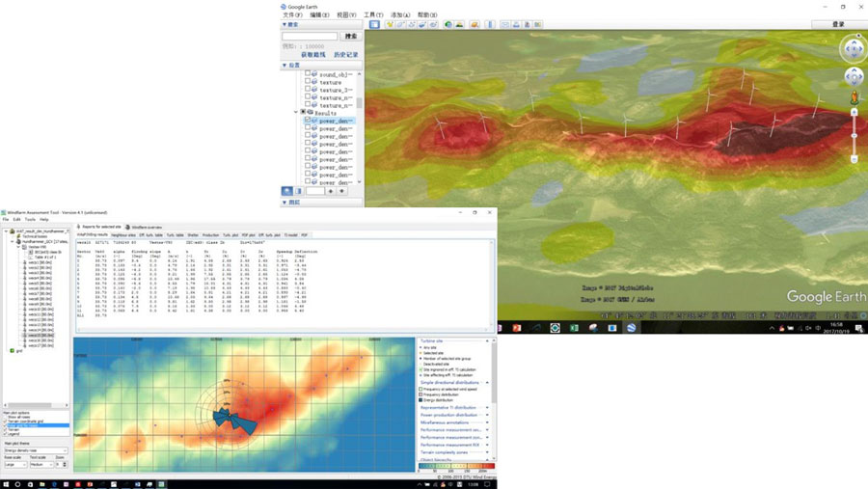Click the Street View pegman icon
This screenshot has height=489, width=868.
854,98
